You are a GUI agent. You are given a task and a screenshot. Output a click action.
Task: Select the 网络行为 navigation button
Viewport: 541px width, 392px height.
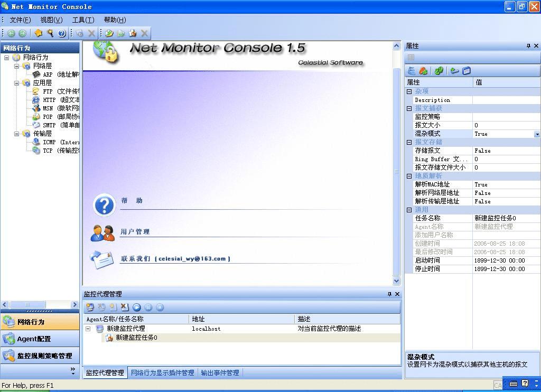[40, 322]
